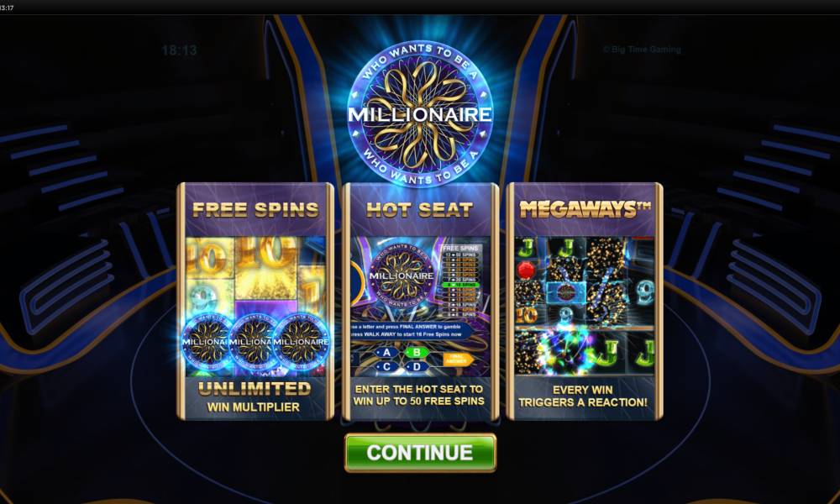Click the orange Final Answer arrow
Image resolution: width=840 pixels, height=504 pixels.
coord(458,360)
